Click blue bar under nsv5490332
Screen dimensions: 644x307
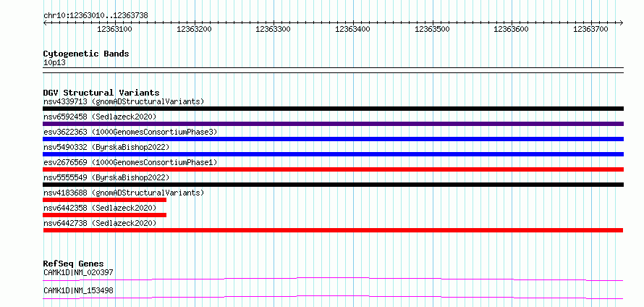click(333, 154)
